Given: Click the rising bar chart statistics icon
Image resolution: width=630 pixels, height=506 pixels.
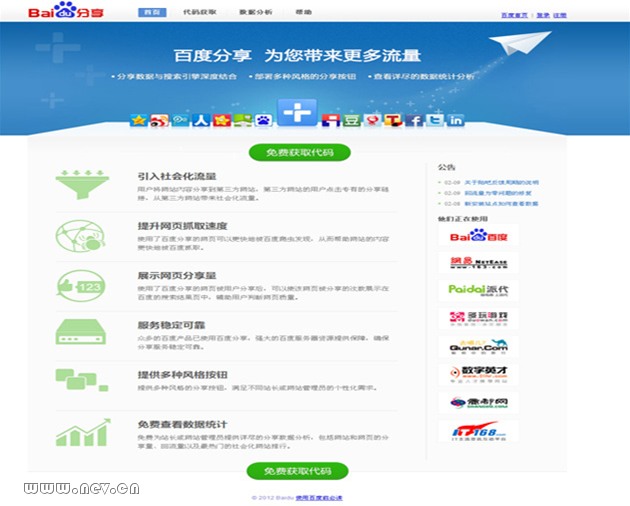Looking at the screenshot, I should (x=83, y=432).
